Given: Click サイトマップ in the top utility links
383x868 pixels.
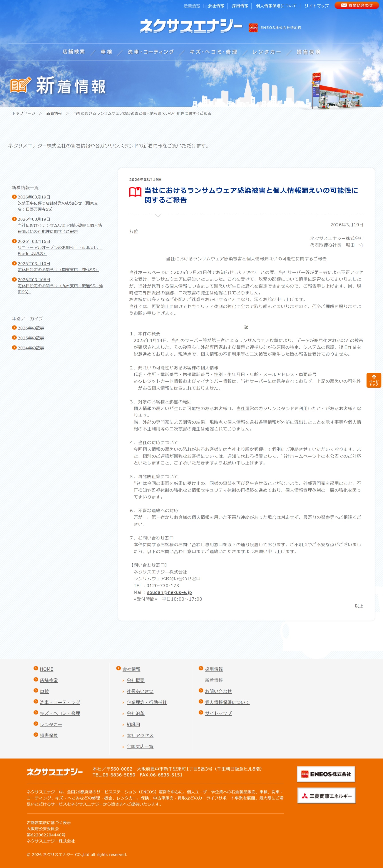Looking at the screenshot, I should click(316, 6).
